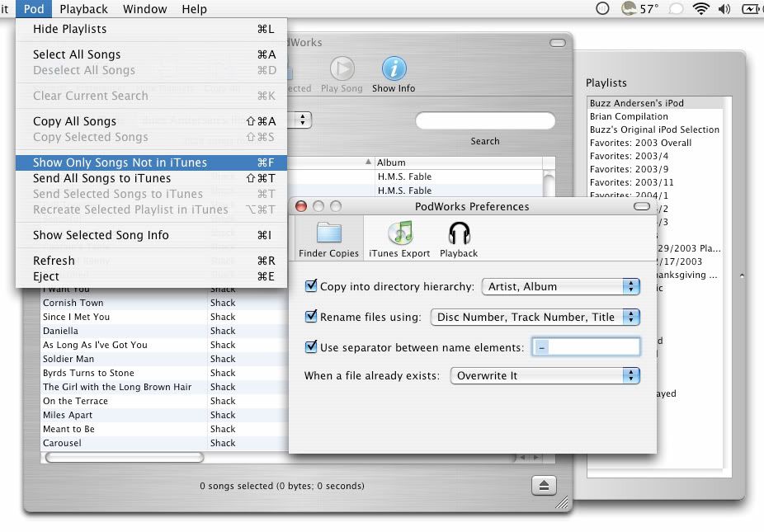Choose Copy All Songs menu item

[x=151, y=120]
